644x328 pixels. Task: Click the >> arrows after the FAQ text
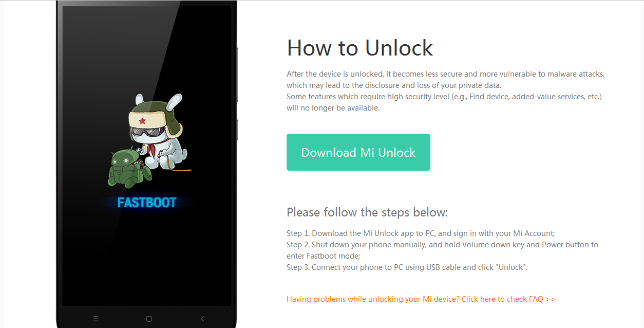(x=550, y=299)
